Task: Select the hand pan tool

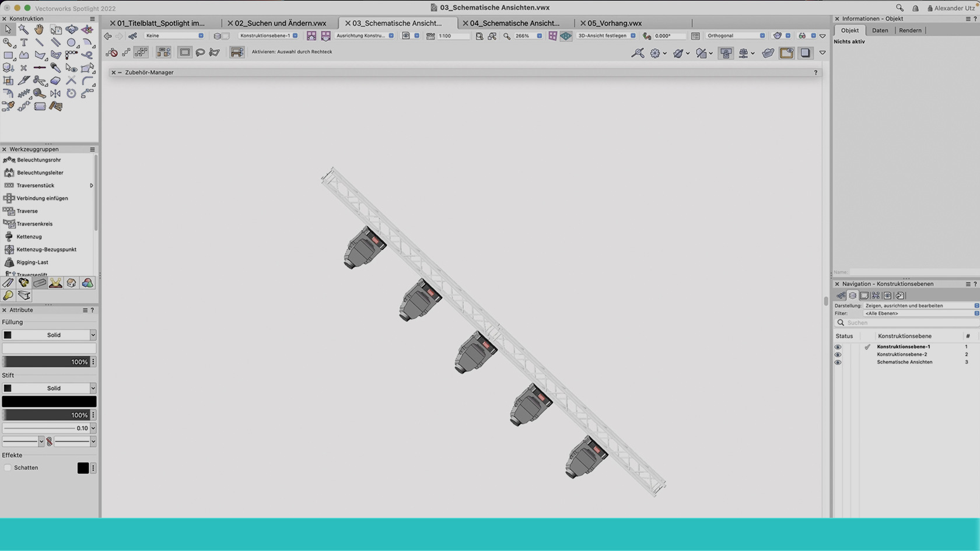Action: [39, 29]
